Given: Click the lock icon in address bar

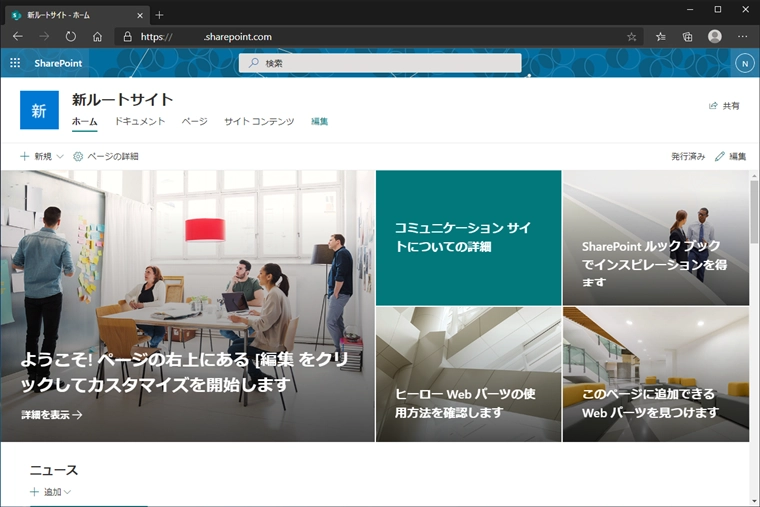Looking at the screenshot, I should 127,37.
